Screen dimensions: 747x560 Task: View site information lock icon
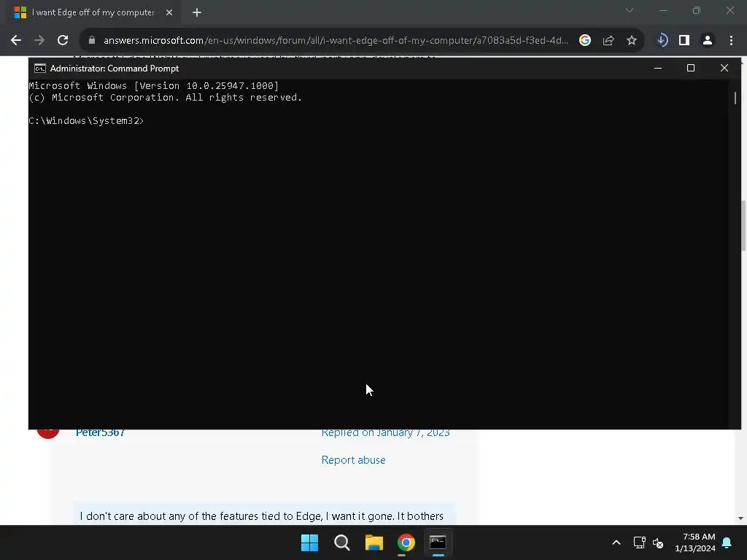92,41
